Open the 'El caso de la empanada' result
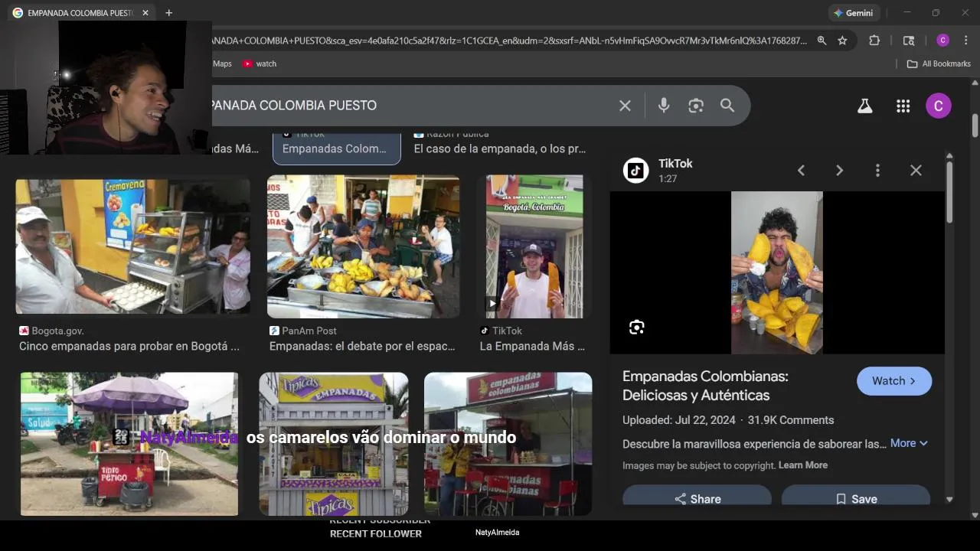 (x=500, y=148)
